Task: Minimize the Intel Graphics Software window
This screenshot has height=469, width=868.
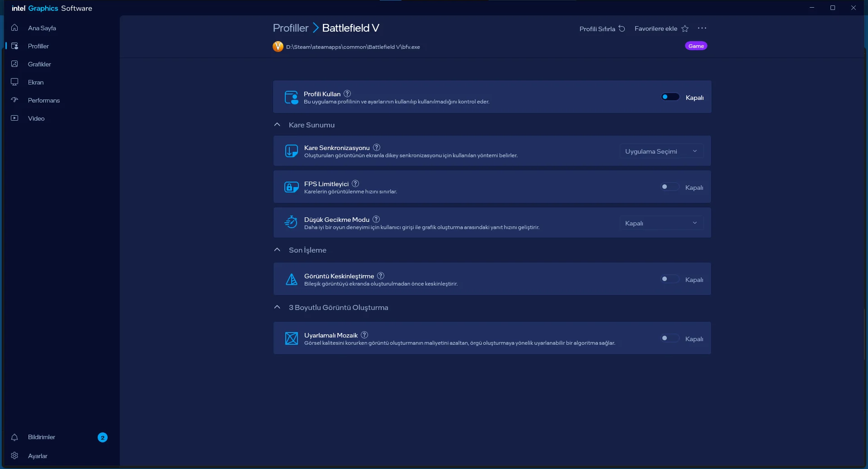Action: click(x=812, y=8)
